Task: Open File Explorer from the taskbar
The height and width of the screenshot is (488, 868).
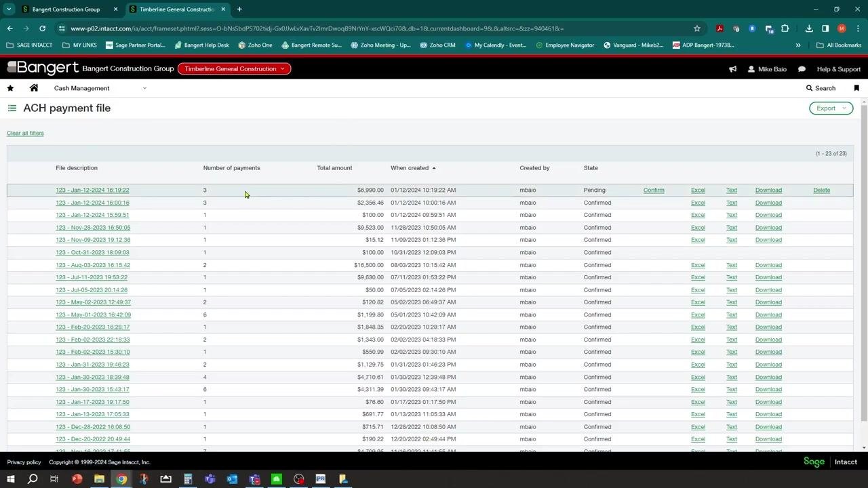Action: tap(99, 479)
